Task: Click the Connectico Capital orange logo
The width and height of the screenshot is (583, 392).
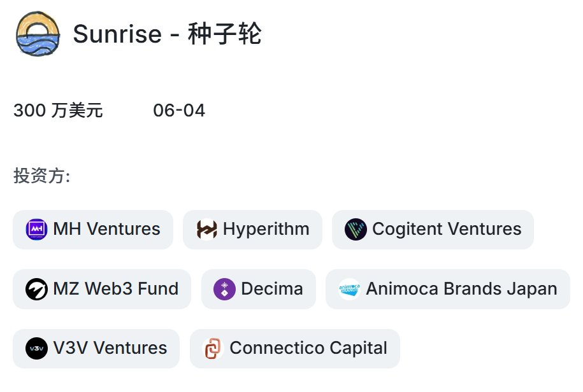Action: 213,348
